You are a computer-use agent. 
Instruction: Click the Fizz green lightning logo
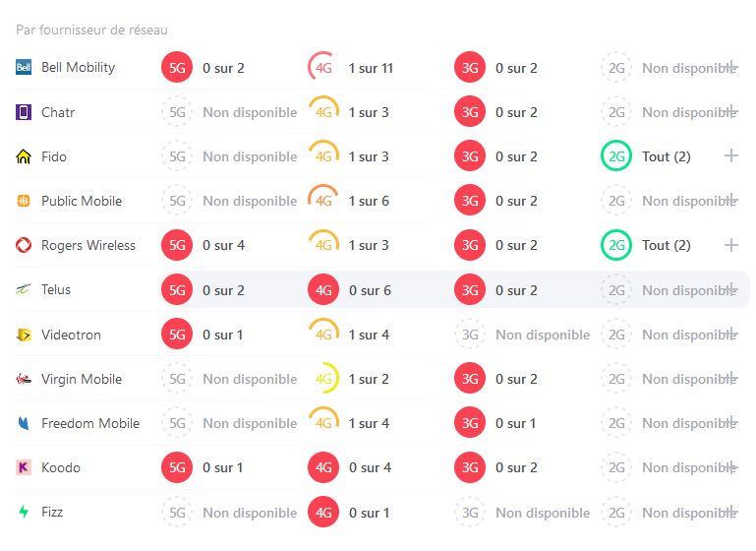(25, 512)
